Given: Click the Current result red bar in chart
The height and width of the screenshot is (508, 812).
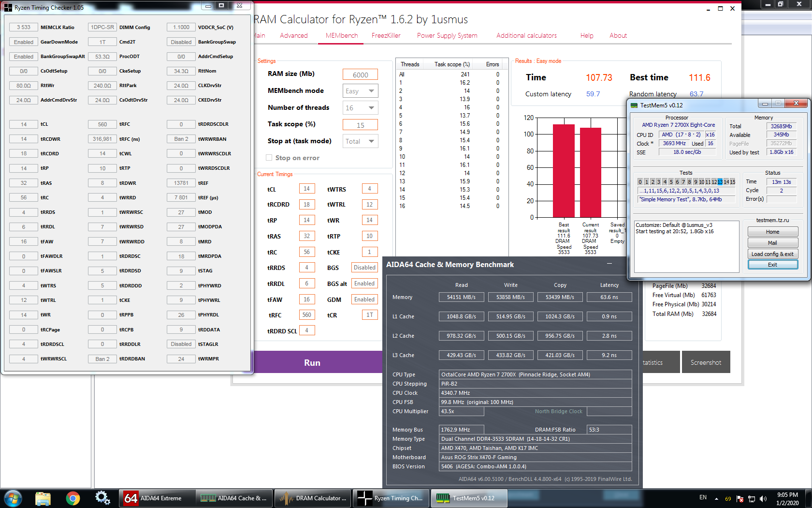Looking at the screenshot, I should (x=590, y=172).
